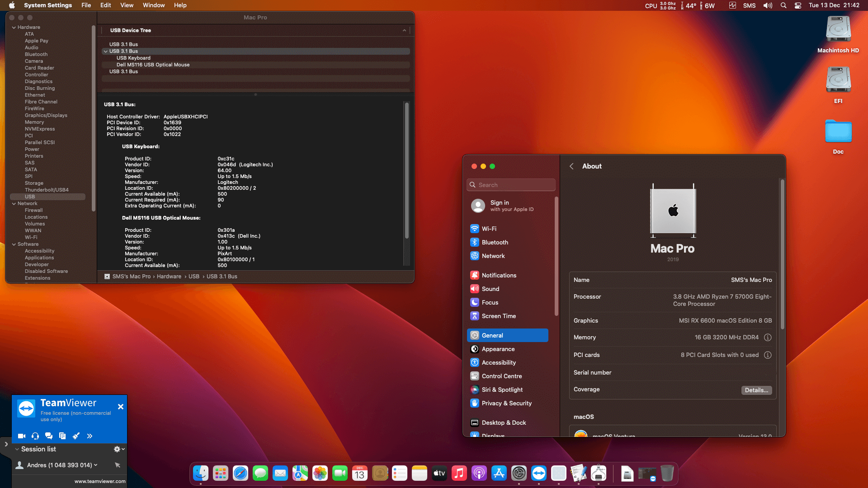Open the Andres session account dropdown

coord(95,465)
